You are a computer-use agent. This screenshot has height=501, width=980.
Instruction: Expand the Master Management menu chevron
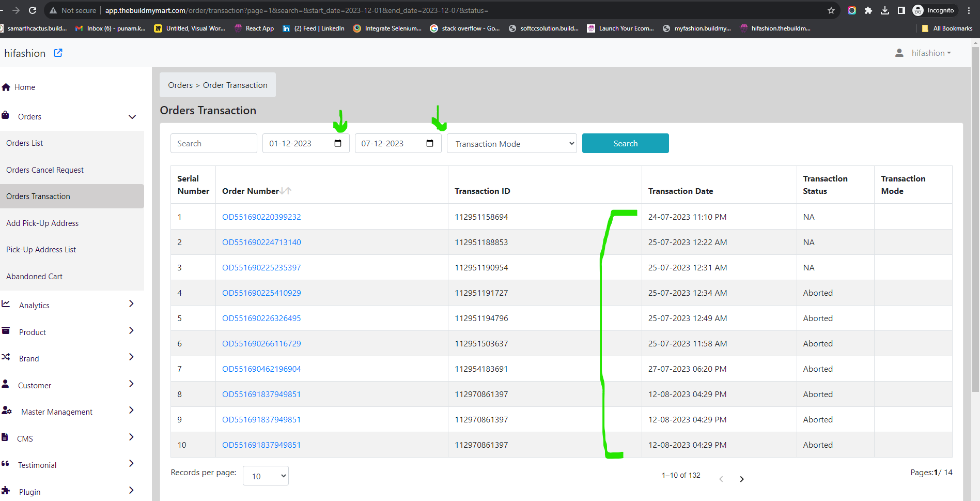click(x=131, y=411)
